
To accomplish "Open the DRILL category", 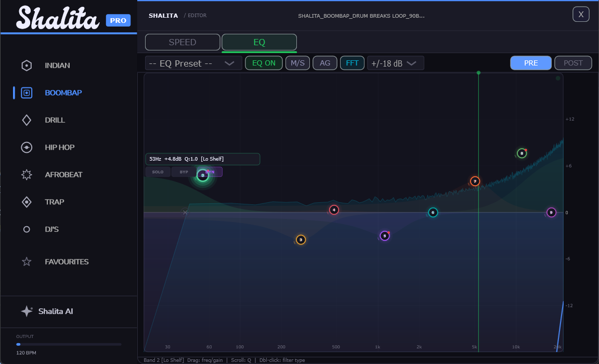I will (55, 120).
